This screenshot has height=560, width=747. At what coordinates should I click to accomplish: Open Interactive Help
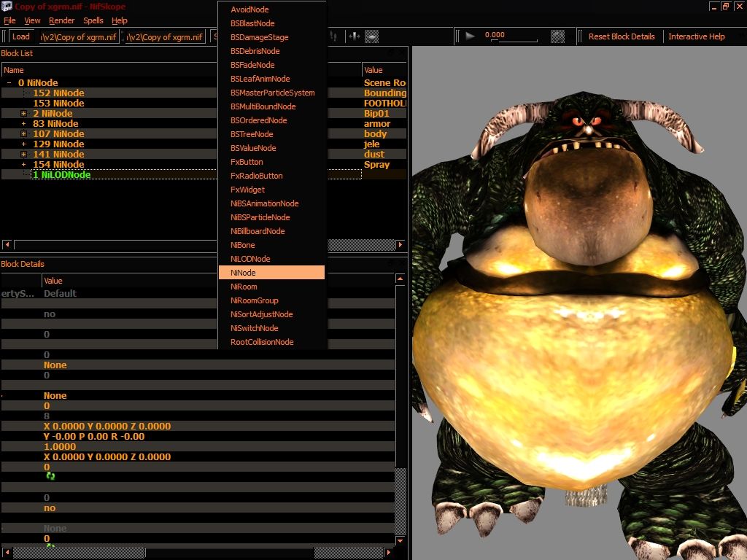pos(696,36)
